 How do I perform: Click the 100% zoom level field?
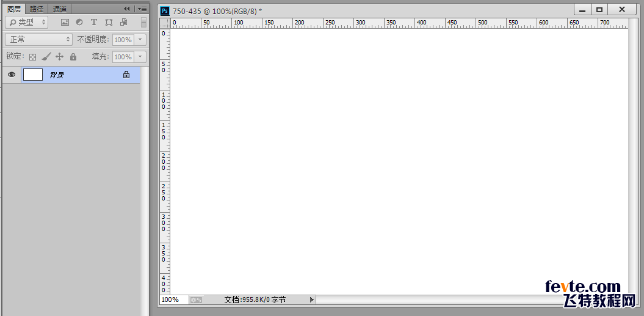pos(174,300)
